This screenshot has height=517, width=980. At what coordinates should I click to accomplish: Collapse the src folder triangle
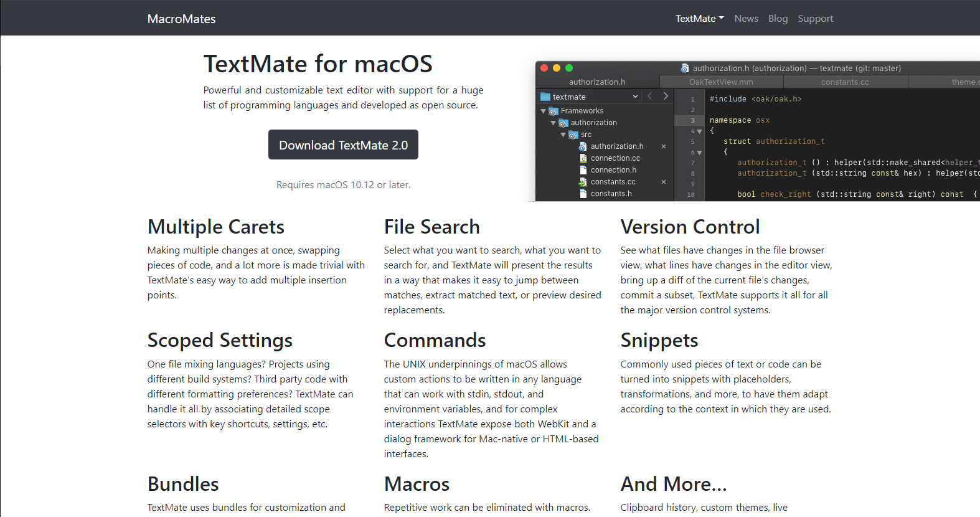pyautogui.click(x=563, y=135)
